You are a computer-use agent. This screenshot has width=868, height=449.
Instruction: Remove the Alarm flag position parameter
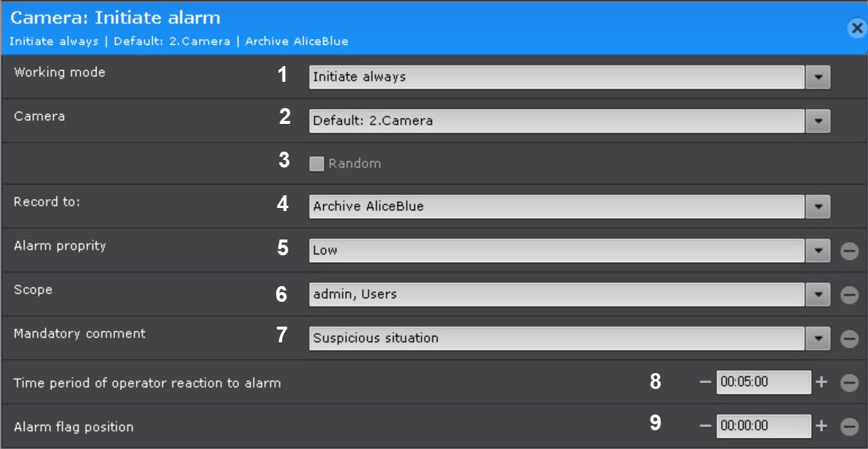point(849,426)
